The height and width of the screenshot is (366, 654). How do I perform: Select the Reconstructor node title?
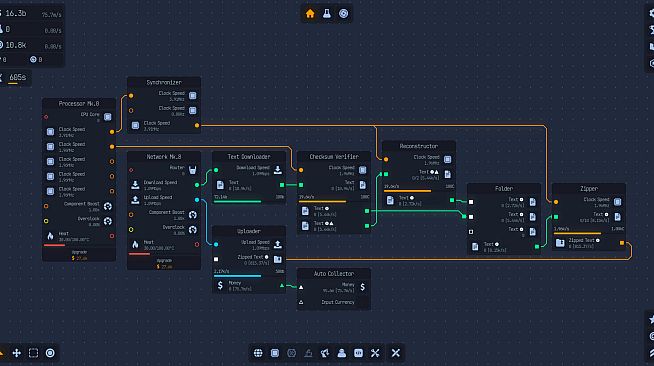point(419,146)
